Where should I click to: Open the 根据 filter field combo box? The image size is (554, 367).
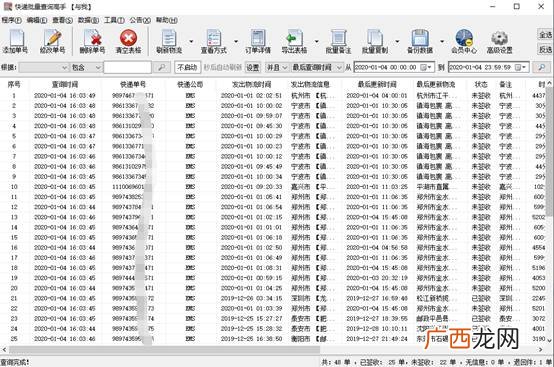point(43,67)
